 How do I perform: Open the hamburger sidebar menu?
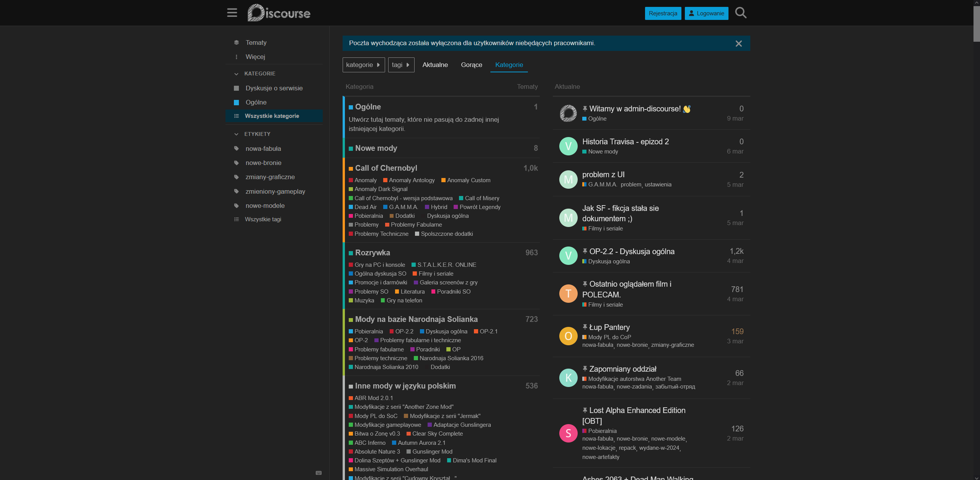[x=232, y=13]
